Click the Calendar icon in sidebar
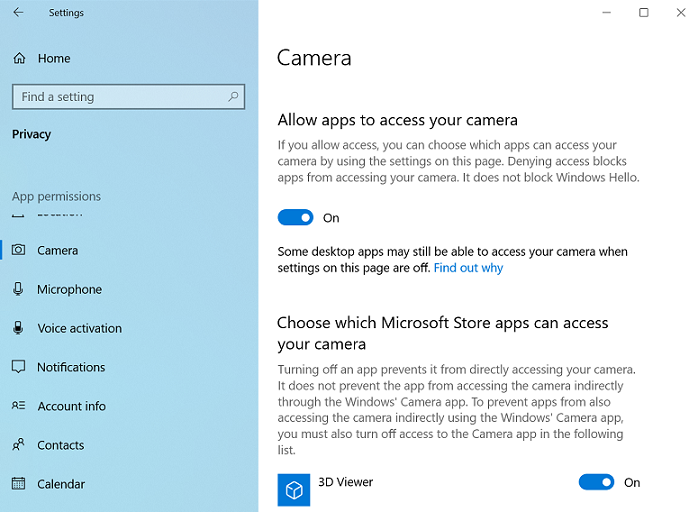The width and height of the screenshot is (689, 512). 18,484
